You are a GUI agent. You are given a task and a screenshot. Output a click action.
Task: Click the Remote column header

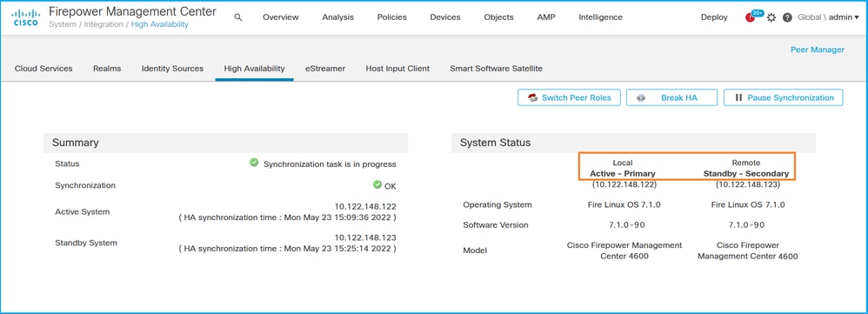[x=746, y=163]
